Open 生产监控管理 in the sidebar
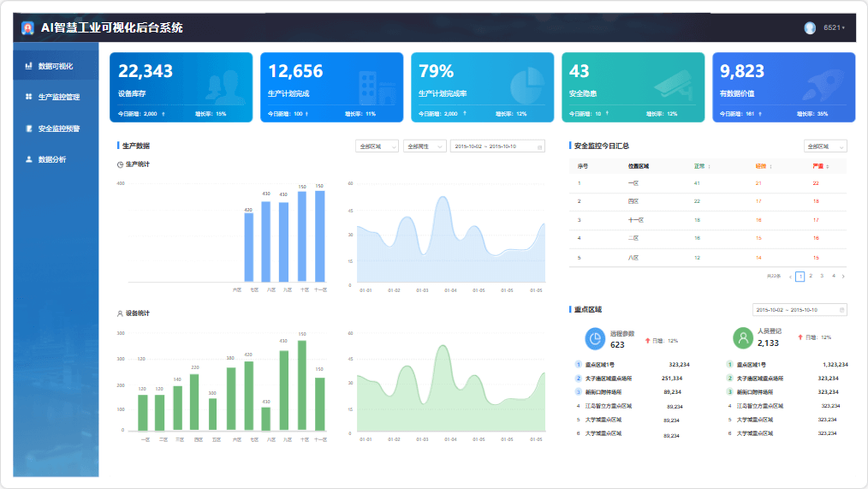The image size is (868, 489). coord(58,97)
